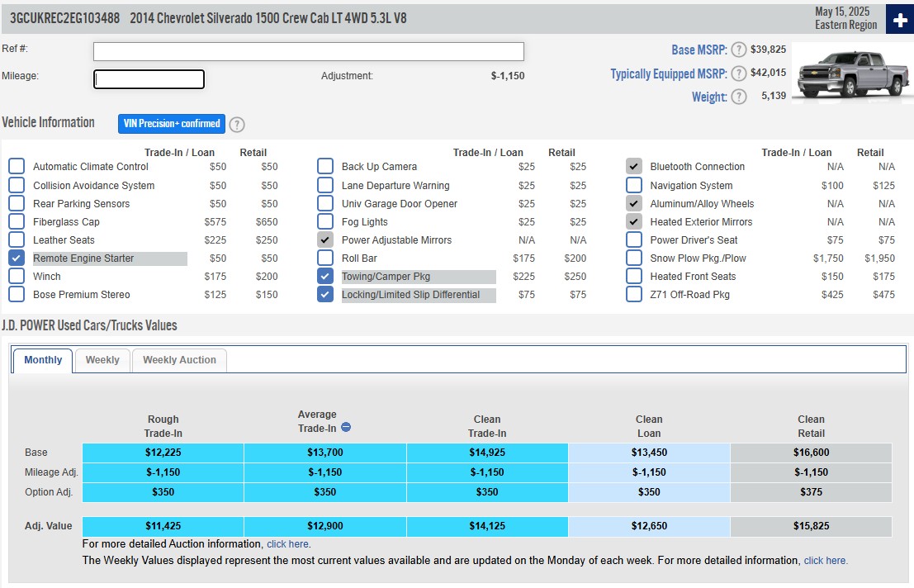Click inside the Mileage input field

(149, 79)
